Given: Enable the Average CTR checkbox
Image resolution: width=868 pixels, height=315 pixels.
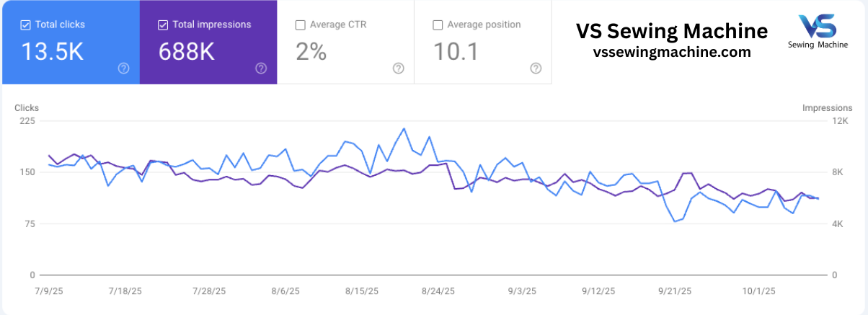Looking at the screenshot, I should pos(300,25).
